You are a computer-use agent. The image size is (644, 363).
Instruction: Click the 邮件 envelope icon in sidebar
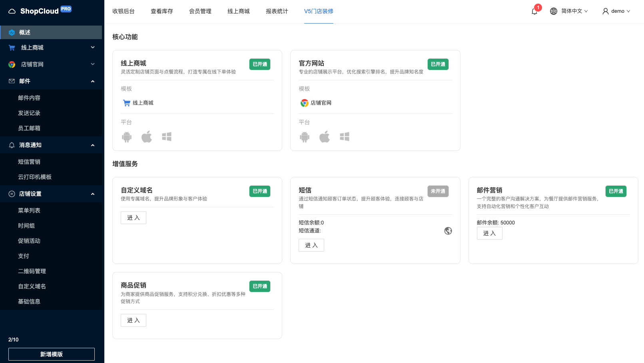[x=12, y=81]
